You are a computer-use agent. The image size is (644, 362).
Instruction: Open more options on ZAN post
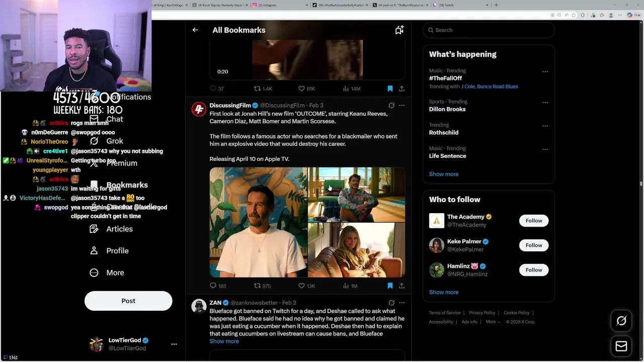(401, 303)
